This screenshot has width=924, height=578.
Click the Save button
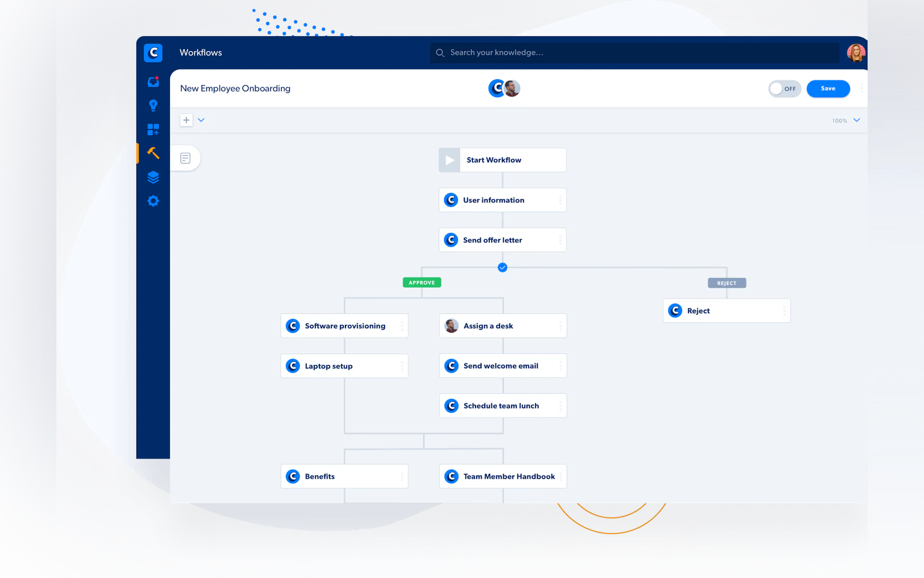[x=828, y=89]
